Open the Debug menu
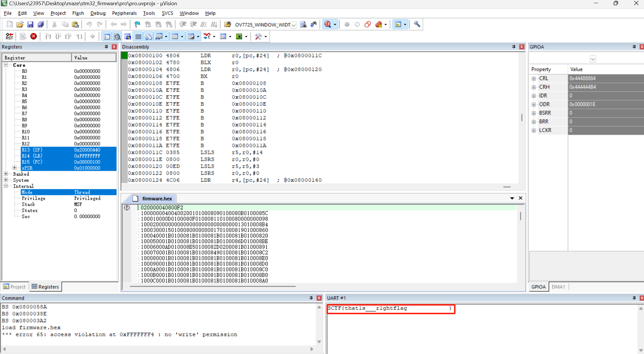 click(98, 13)
